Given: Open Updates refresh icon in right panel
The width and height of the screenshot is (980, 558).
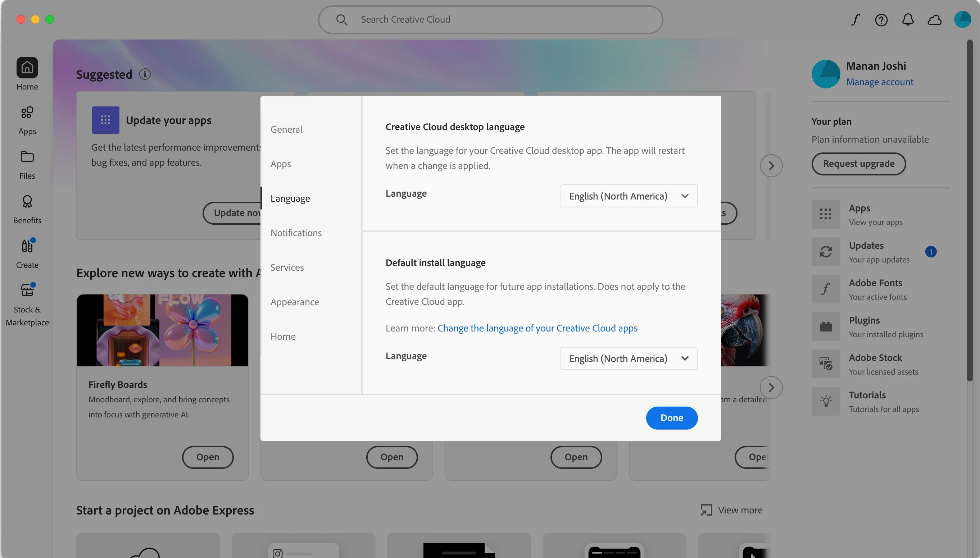Looking at the screenshot, I should 826,251.
